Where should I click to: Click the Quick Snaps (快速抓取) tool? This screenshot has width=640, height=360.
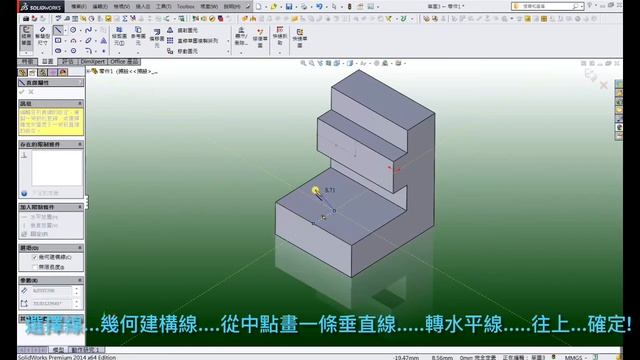pyautogui.click(x=280, y=36)
